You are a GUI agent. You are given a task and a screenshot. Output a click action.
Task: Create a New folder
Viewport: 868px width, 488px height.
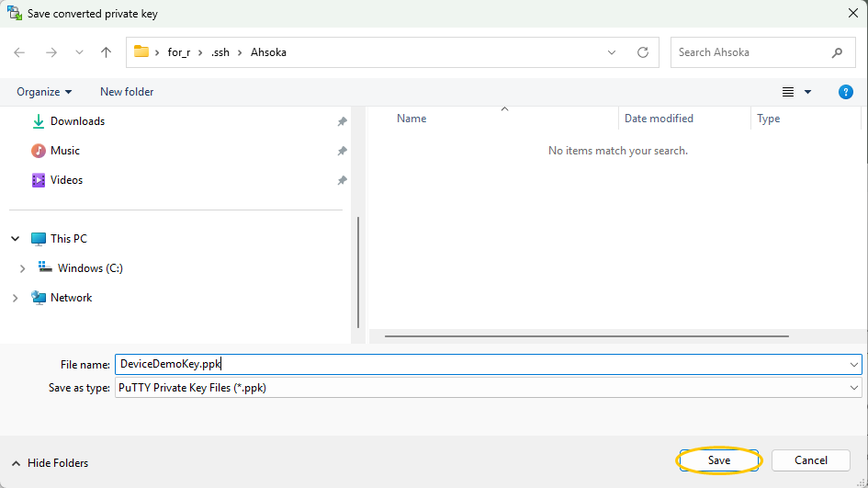click(x=127, y=92)
